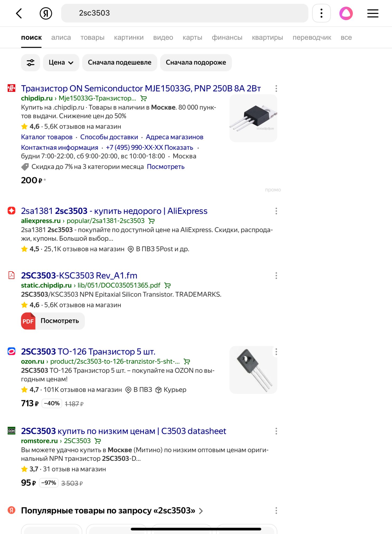Open the 2sa1381 2sc3503 AliExpress result link
Screen dimensions: 392x534
[114, 211]
